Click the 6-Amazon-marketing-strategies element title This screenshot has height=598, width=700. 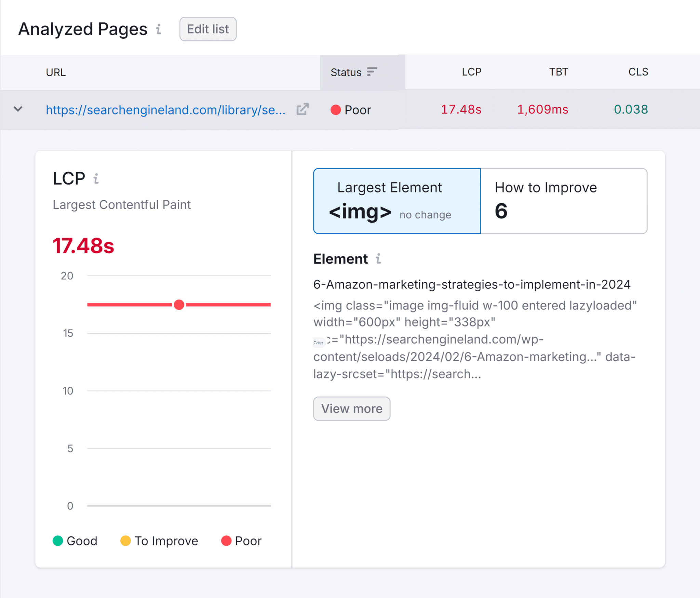[472, 284]
